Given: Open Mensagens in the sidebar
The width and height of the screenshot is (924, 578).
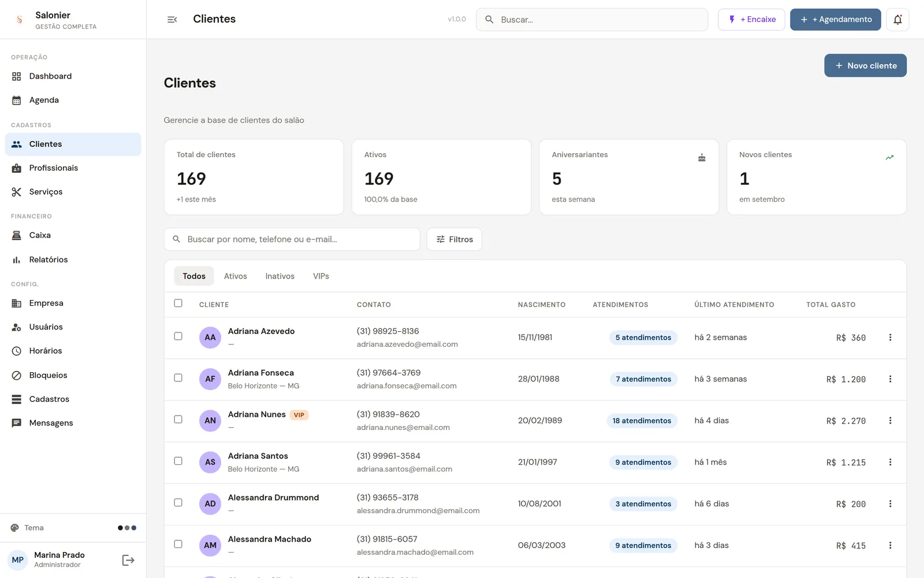Looking at the screenshot, I should [x=73, y=423].
